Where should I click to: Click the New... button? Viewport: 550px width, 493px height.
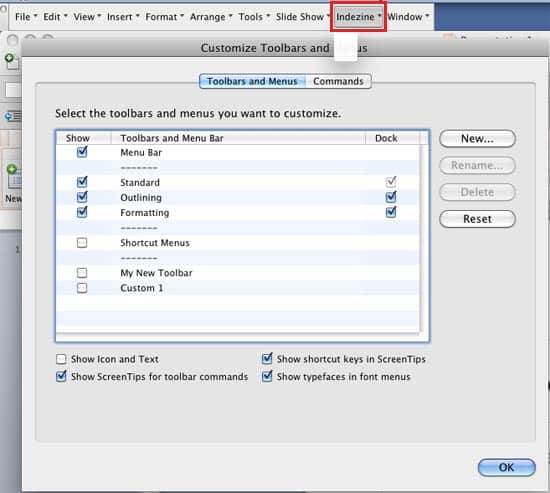tap(477, 139)
